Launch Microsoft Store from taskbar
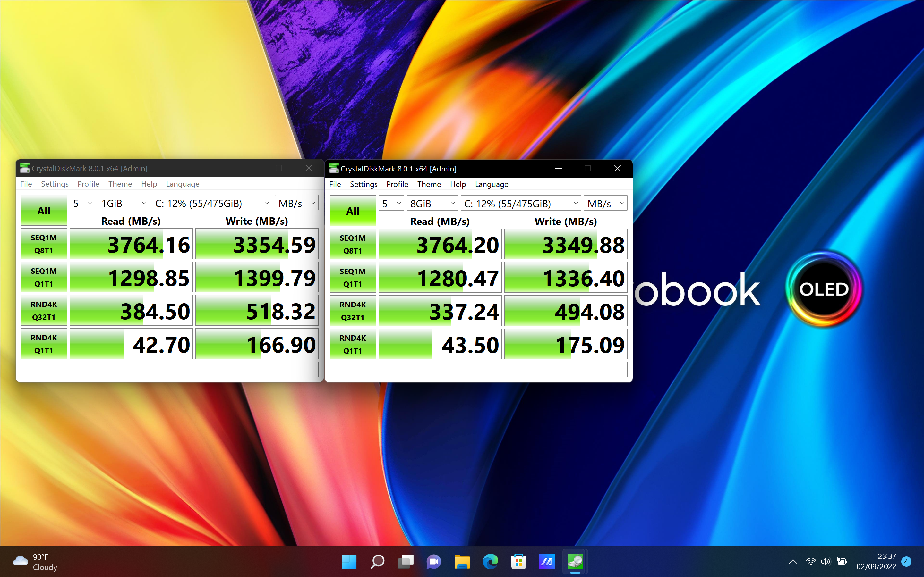Screen dimensions: 924x577 [518, 561]
